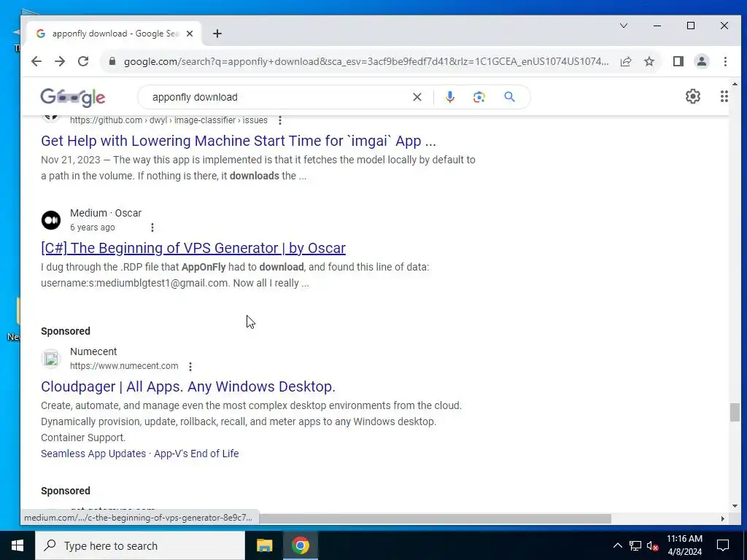
Task: Open Seamless App Updates sitelink
Action: (x=93, y=454)
